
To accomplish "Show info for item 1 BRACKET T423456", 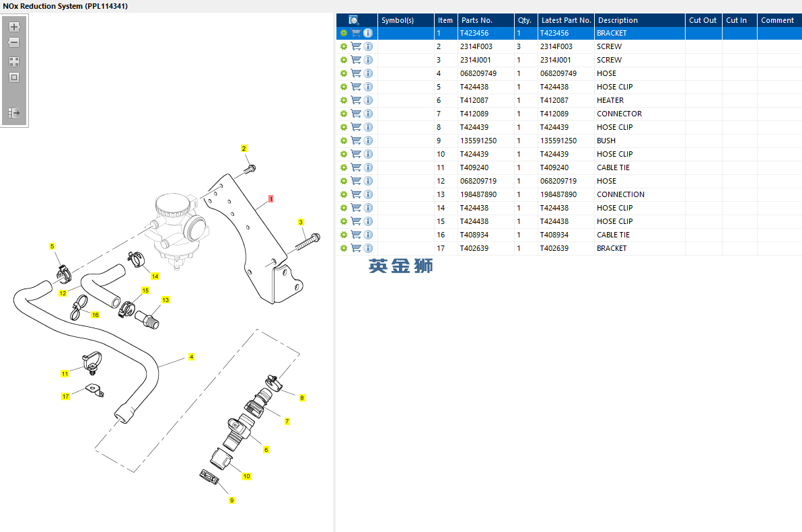I will pyautogui.click(x=368, y=33).
